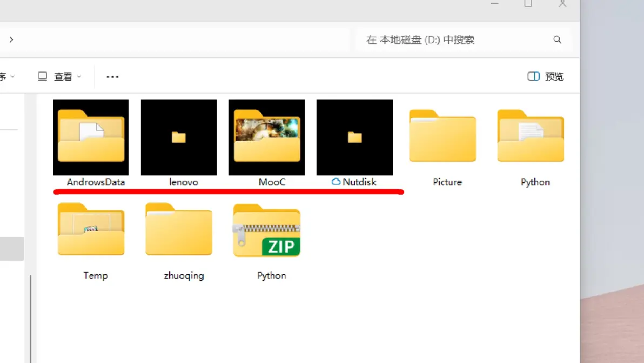Open the Python ZIP archive

pos(266,231)
